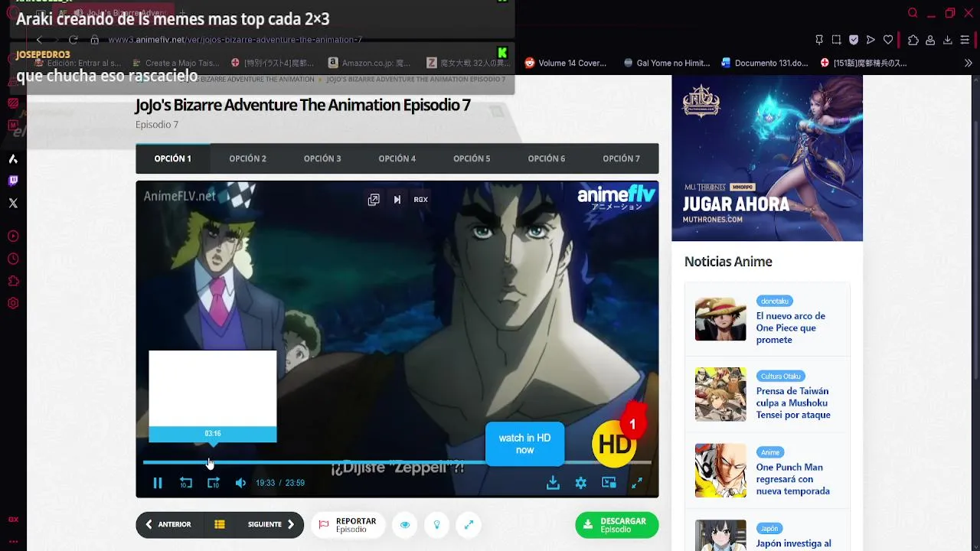This screenshot has width=980, height=551.
Task: Mute the video player volume
Action: click(x=240, y=483)
